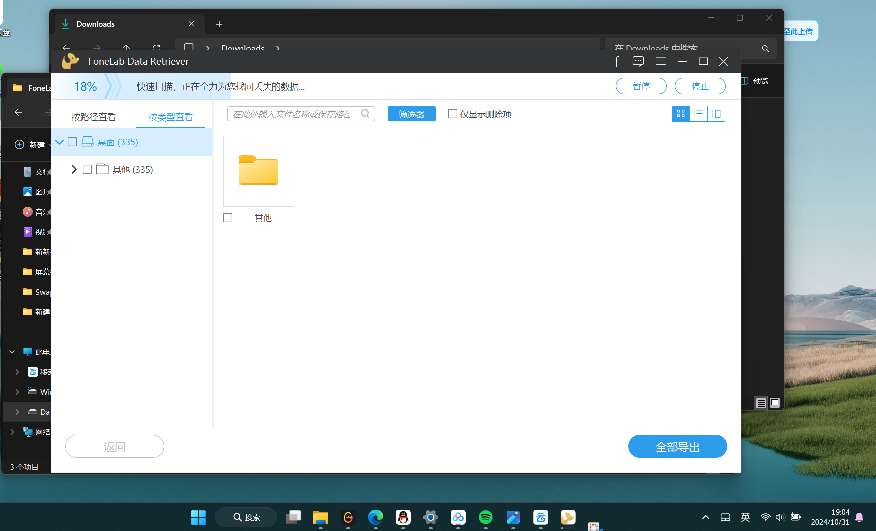The height and width of the screenshot is (531, 876).
Task: Enable the show-deleted-only checkbox
Action: (x=452, y=113)
